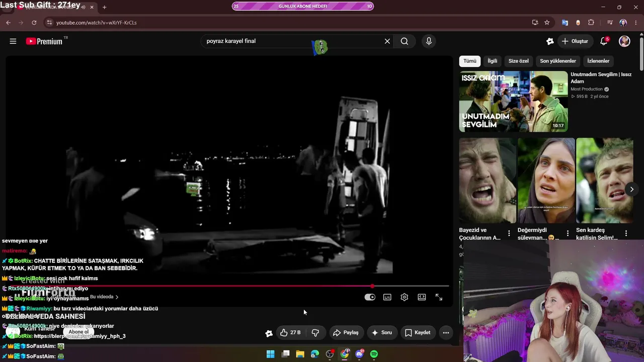Open the Unutmadım Sevgilim | Issız Adam title
This screenshot has height=362, width=644.
click(x=601, y=78)
